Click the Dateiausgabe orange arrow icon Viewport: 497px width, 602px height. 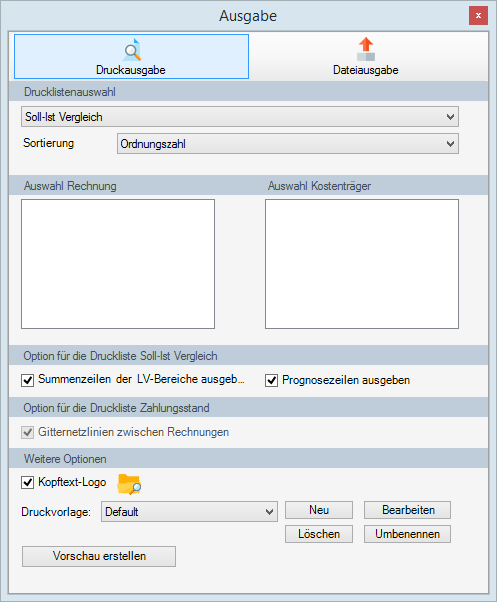point(366,49)
